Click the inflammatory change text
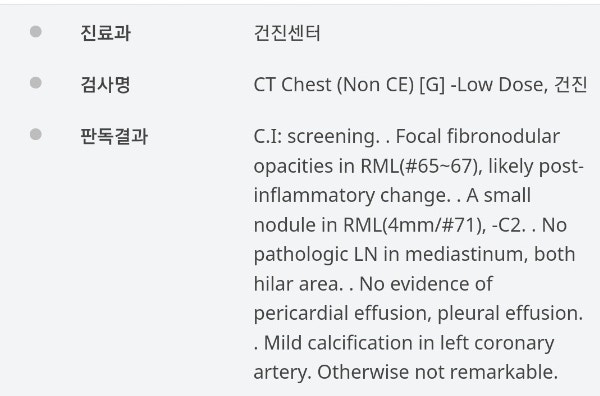 pos(352,196)
